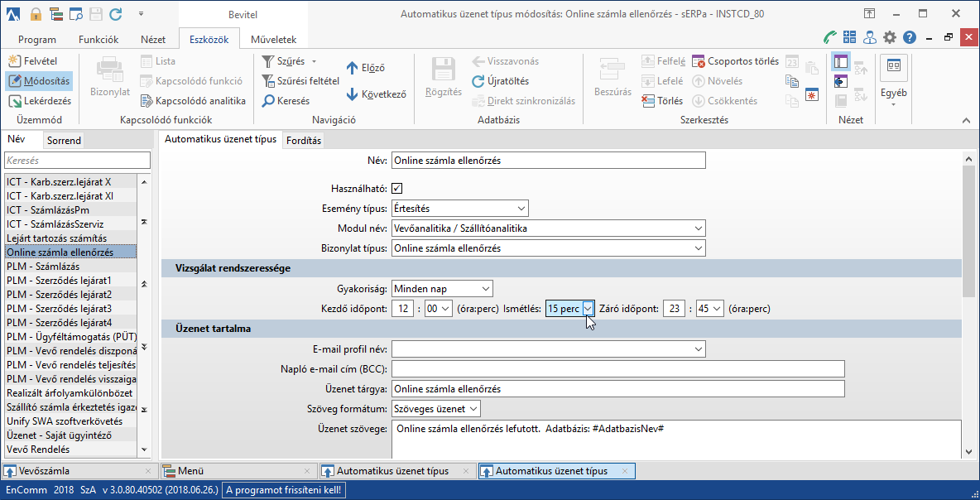
Task: Select Módosítás mode
Action: coord(39,80)
